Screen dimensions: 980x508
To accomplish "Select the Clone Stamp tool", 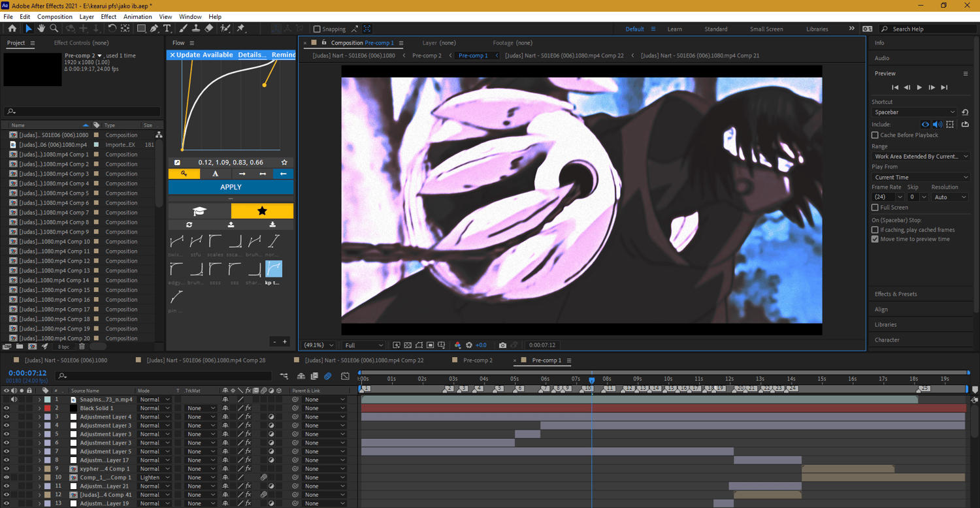I will coord(196,29).
